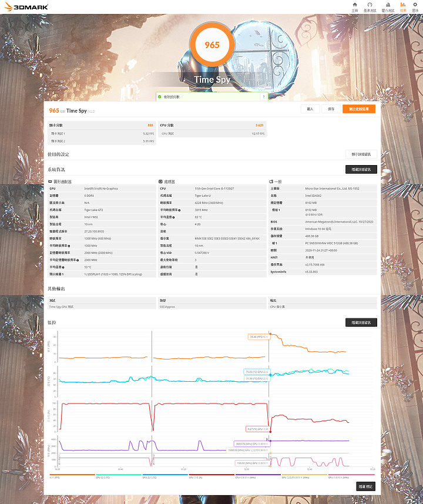Click info icon beside GPU average clock frequency

point(69,246)
